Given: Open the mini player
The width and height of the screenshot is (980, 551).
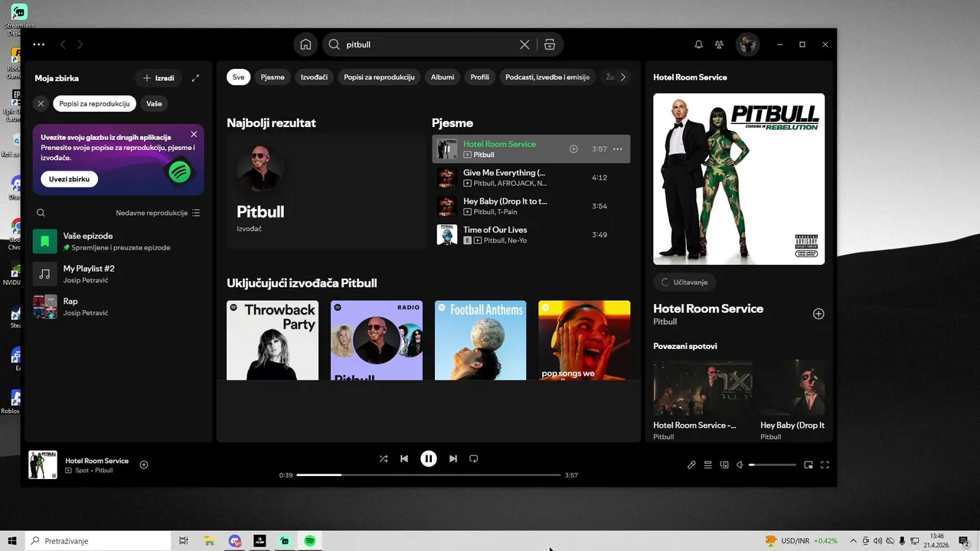Looking at the screenshot, I should pos(808,465).
